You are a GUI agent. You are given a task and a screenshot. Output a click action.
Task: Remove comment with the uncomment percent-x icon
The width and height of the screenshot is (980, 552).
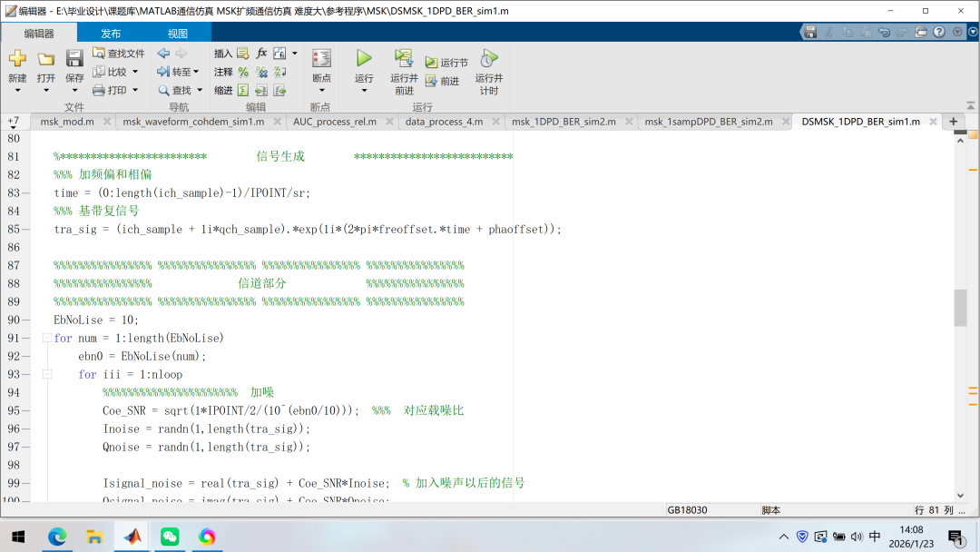261,72
